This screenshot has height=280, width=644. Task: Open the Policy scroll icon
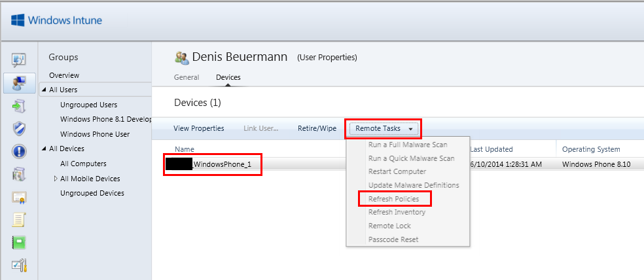tap(18, 220)
